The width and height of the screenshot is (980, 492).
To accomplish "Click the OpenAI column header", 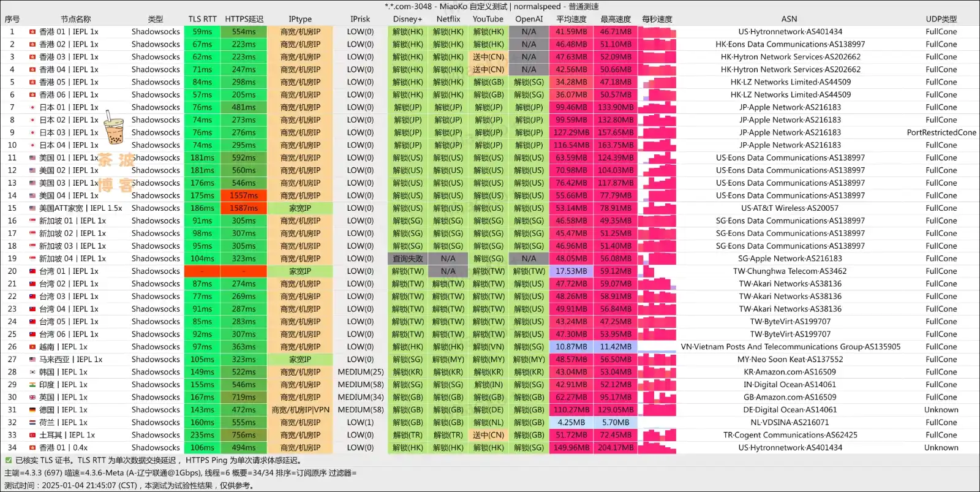I will (529, 19).
